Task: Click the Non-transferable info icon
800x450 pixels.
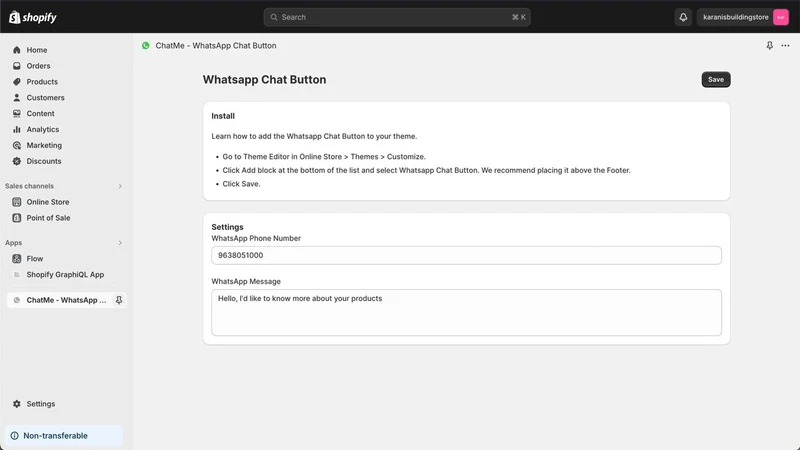Action: tap(14, 436)
